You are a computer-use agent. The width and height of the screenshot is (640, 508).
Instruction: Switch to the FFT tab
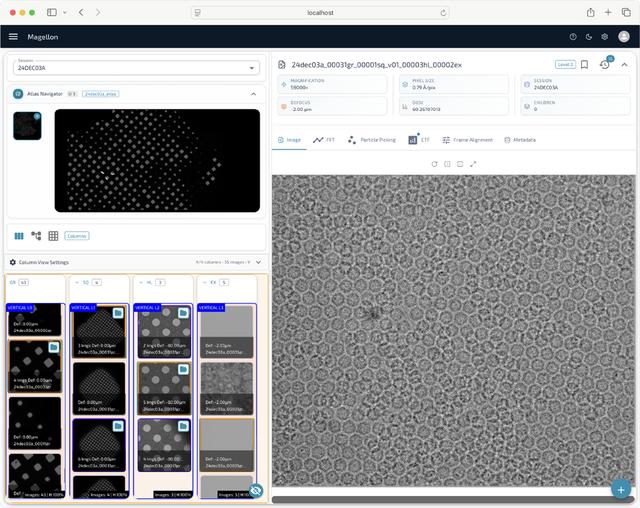[x=324, y=140]
